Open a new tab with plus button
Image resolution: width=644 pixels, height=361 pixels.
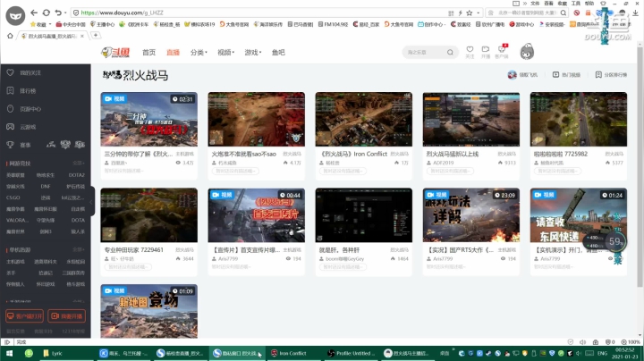(x=96, y=35)
